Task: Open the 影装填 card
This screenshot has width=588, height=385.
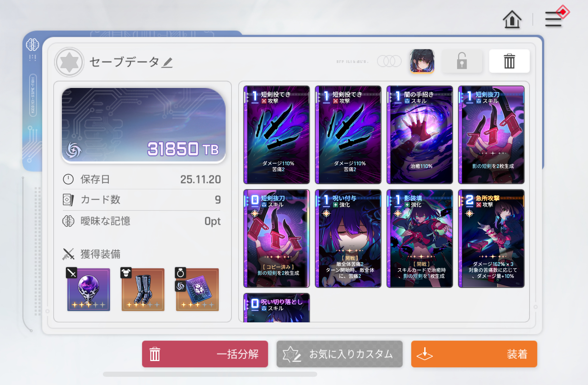Action: point(420,239)
